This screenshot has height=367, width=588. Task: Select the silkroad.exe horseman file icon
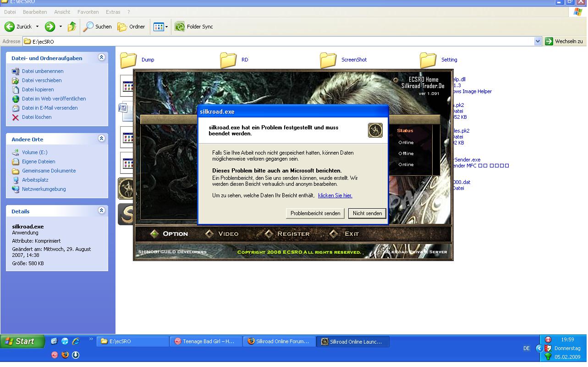125,189
